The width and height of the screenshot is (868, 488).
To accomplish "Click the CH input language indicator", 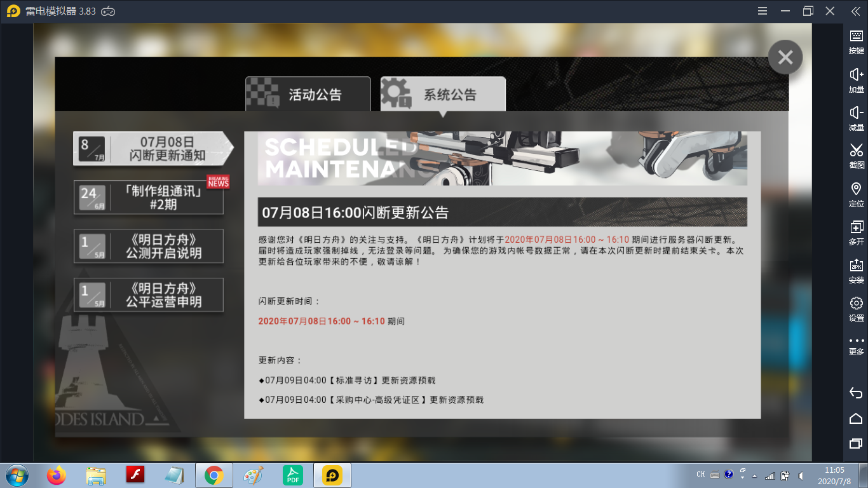I will pyautogui.click(x=701, y=475).
